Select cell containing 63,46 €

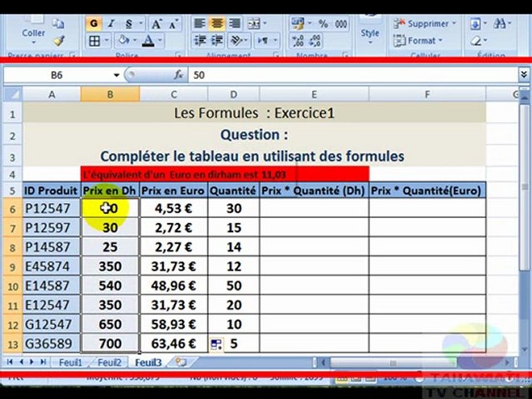click(x=173, y=344)
